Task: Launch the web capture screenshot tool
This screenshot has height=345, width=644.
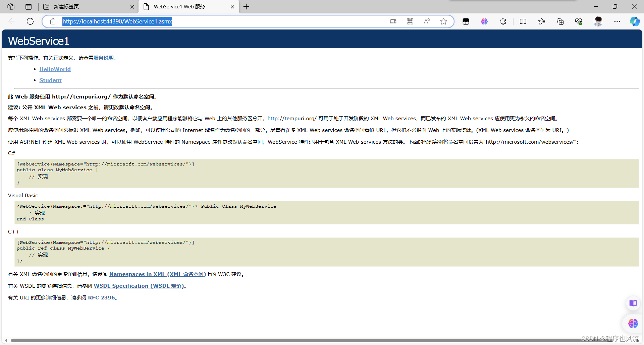Action: (410, 21)
